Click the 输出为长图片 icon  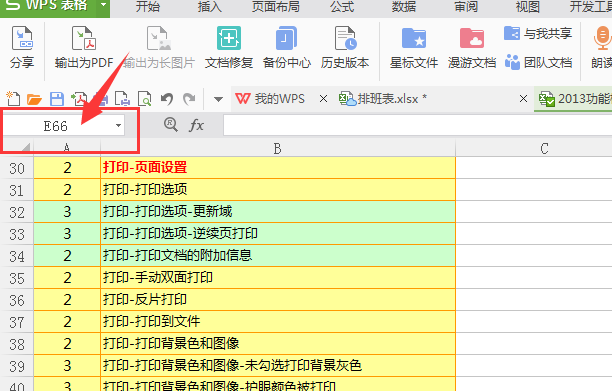point(159,38)
